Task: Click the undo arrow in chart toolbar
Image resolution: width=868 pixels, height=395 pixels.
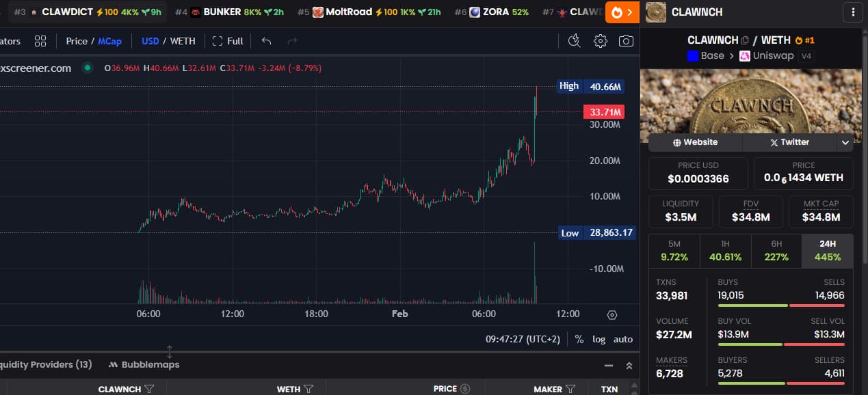Action: point(266,41)
